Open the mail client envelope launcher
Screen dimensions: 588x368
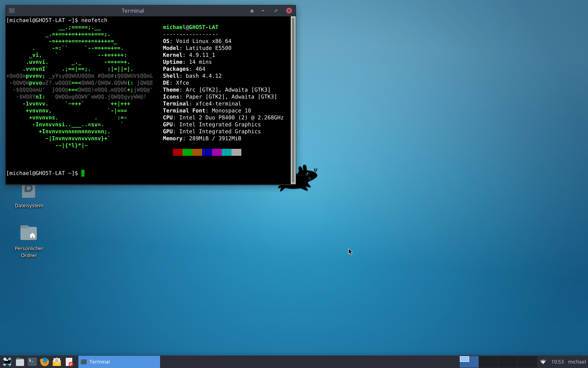click(x=57, y=361)
